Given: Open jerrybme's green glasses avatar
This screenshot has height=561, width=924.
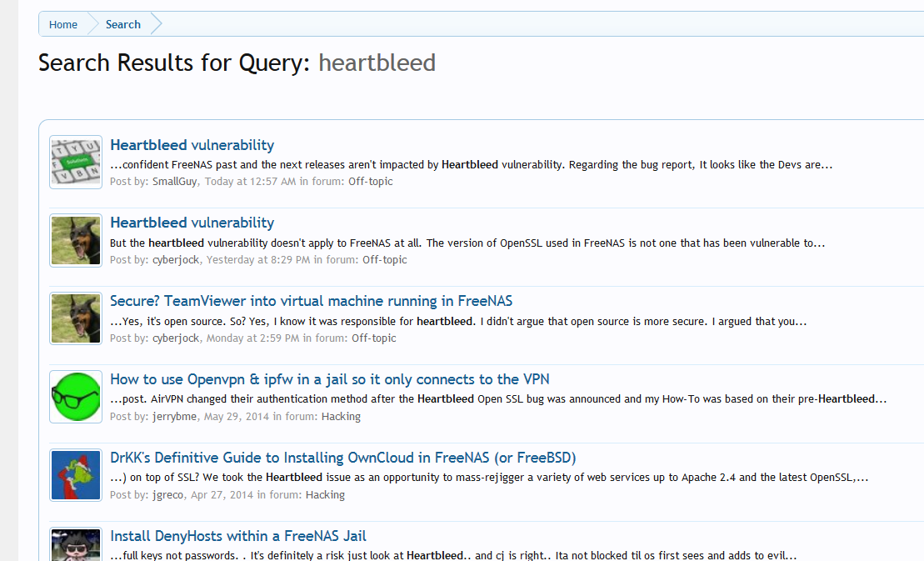Looking at the screenshot, I should click(76, 397).
